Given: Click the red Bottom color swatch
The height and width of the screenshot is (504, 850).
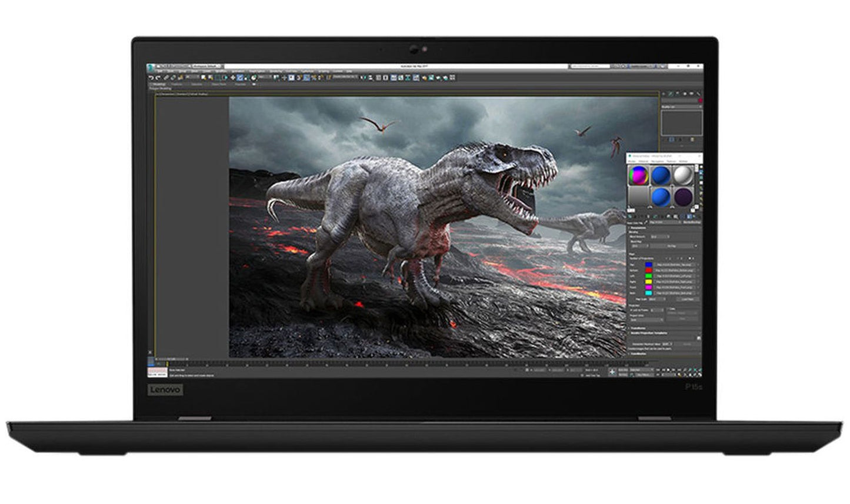Looking at the screenshot, I should (x=648, y=270).
